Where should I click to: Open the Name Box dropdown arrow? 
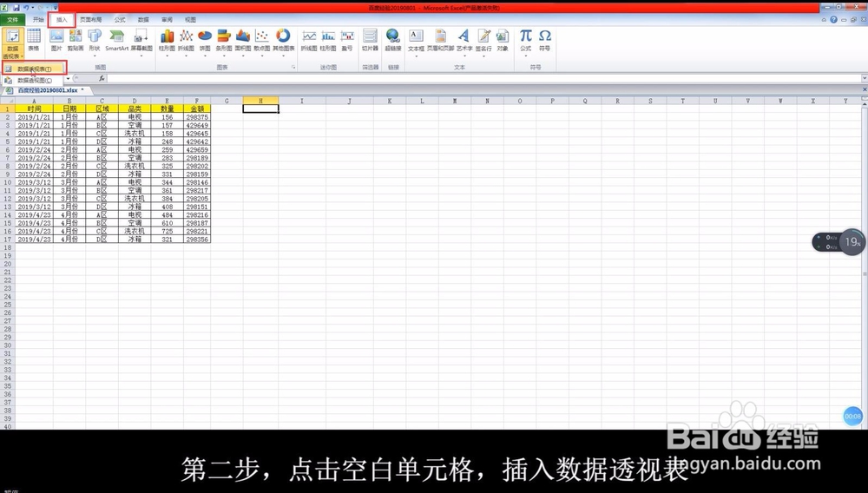(68, 79)
